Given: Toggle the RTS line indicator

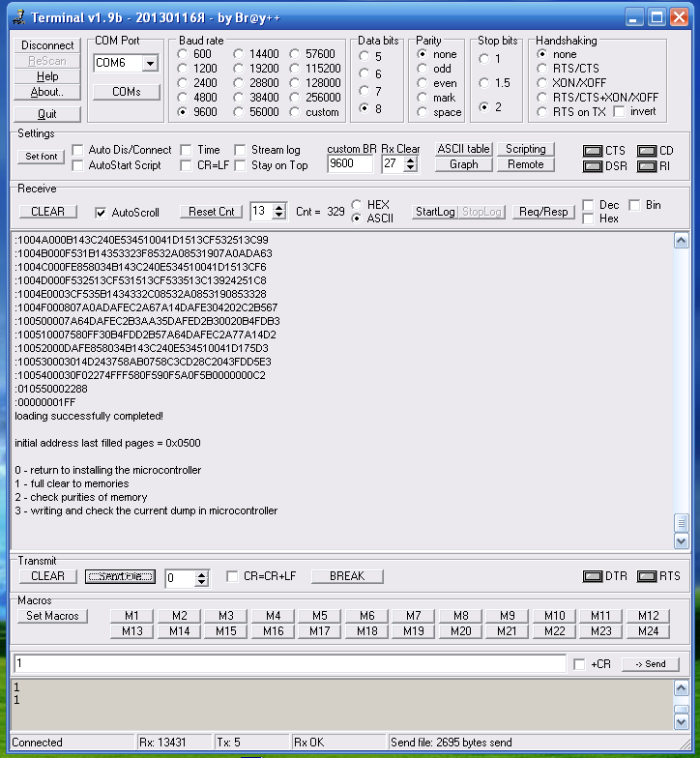Looking at the screenshot, I should click(646, 576).
